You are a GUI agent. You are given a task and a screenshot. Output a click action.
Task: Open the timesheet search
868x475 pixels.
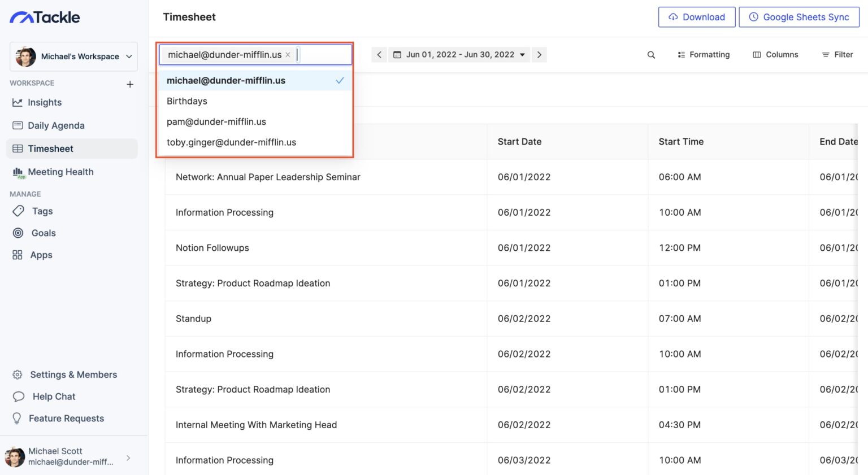coord(650,54)
